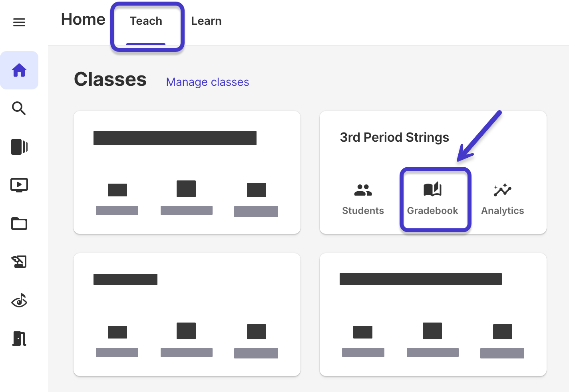The image size is (569, 392).
Task: Select the composition quill sidebar icon
Action: pos(19,262)
